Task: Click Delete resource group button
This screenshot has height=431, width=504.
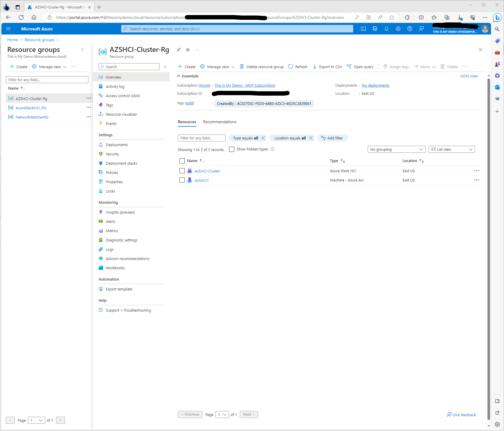Action: pos(262,67)
